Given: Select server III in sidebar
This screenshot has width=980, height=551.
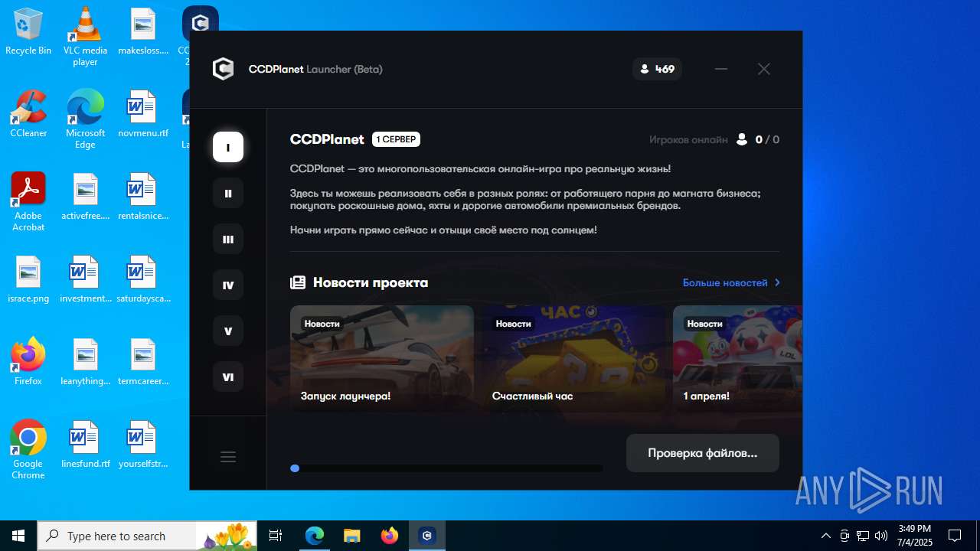Looking at the screenshot, I should pos(228,239).
